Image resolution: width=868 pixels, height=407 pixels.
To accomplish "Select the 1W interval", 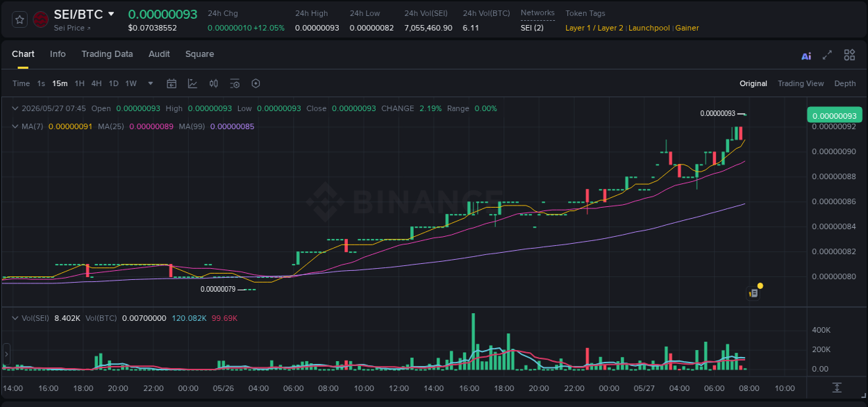I will [x=131, y=83].
